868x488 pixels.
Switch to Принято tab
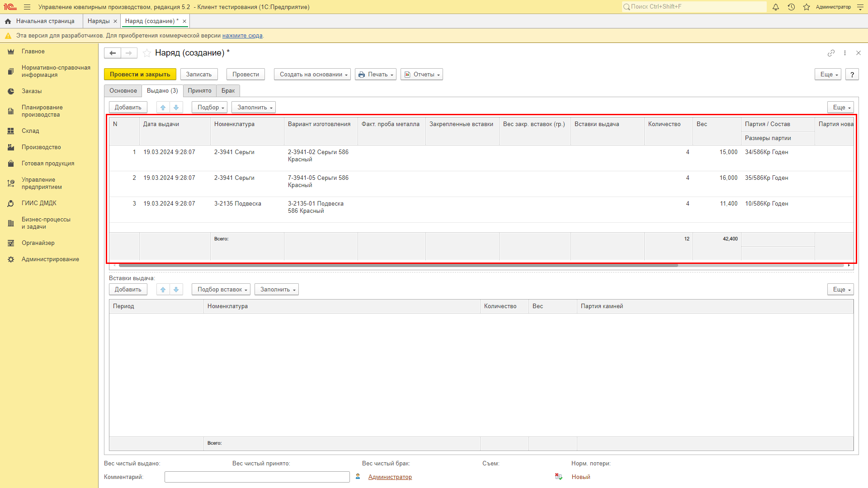[x=199, y=91]
